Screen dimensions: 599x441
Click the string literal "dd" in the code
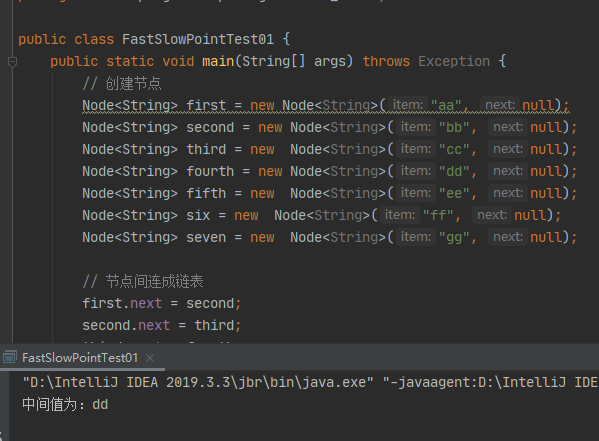[x=454, y=172]
